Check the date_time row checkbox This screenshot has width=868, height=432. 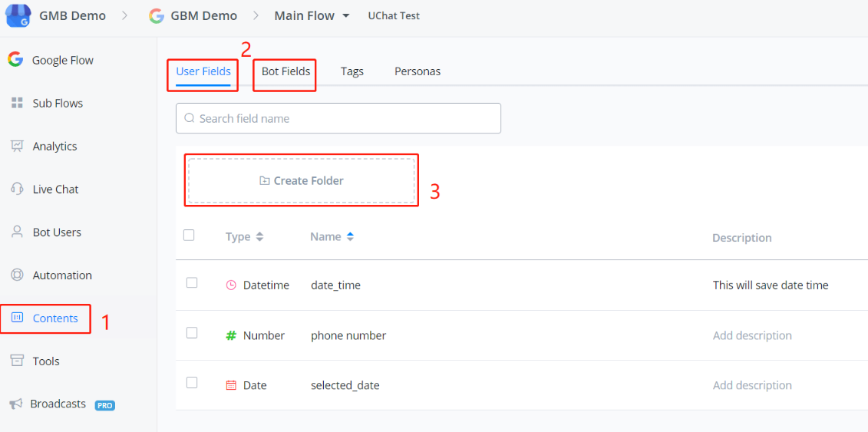(x=192, y=283)
